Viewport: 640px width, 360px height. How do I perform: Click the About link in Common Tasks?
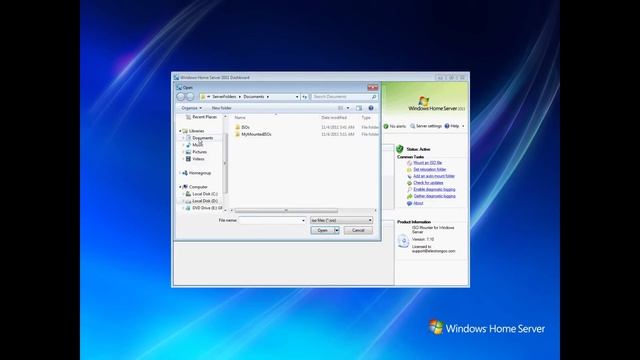pyautogui.click(x=418, y=203)
